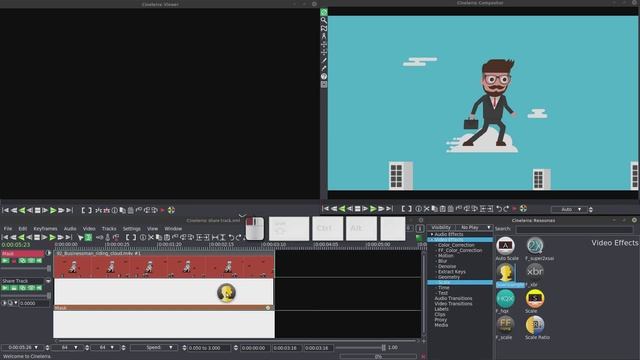This screenshot has height=360, width=640.
Task: Pick the Scale effect icon in Resources
Action: click(535, 299)
